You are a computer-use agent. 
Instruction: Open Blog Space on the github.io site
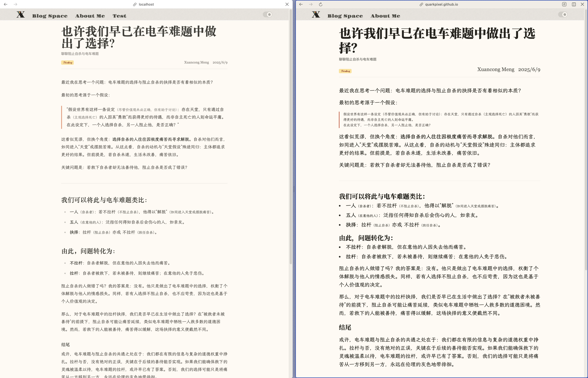point(345,16)
